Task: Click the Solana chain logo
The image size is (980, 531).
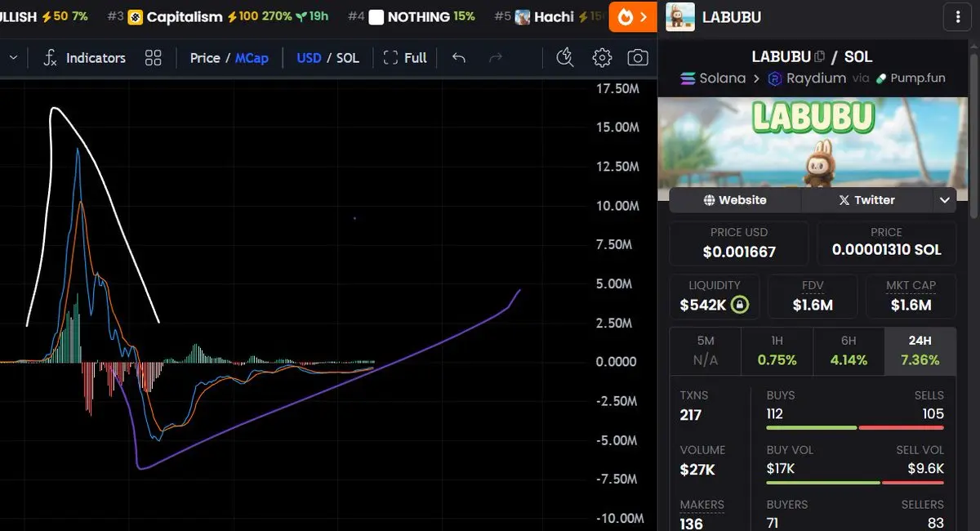Action: coord(687,78)
